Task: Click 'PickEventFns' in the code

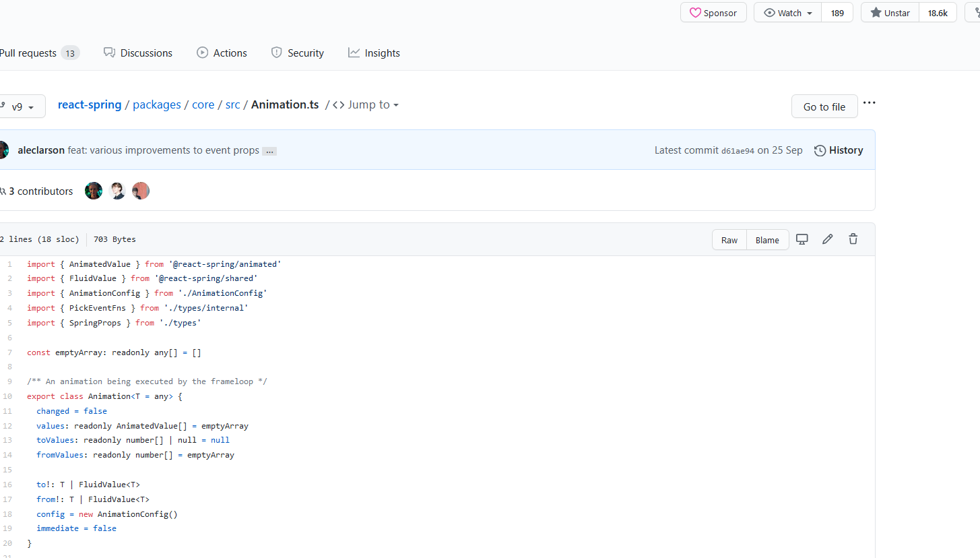Action: point(98,308)
